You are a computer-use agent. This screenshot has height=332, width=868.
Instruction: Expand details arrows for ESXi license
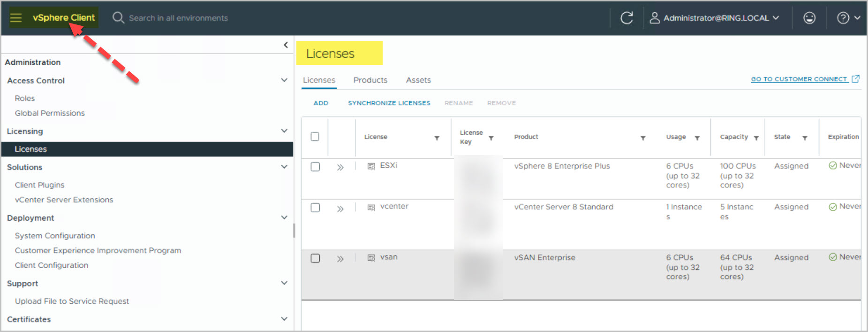340,167
